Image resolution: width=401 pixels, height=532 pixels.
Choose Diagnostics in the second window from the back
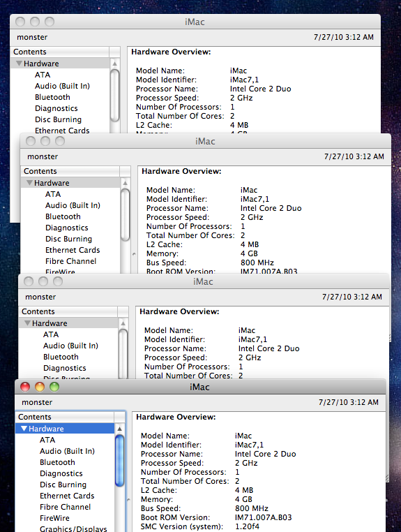66,228
